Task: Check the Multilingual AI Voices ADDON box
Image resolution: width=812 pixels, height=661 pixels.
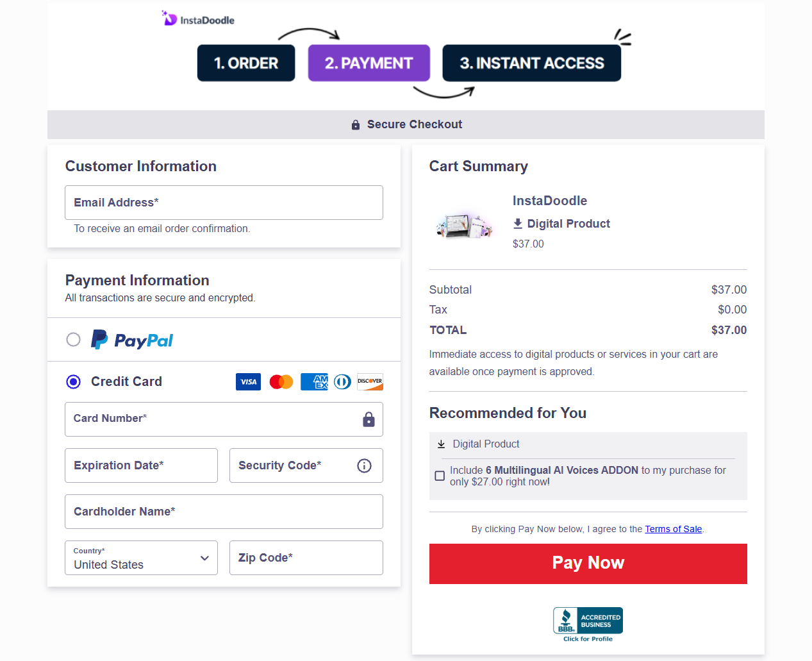Action: point(440,476)
